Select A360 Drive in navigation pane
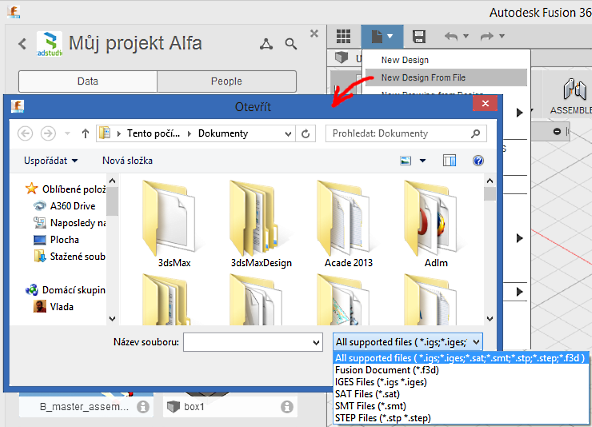The height and width of the screenshot is (427, 592). pyautogui.click(x=64, y=206)
